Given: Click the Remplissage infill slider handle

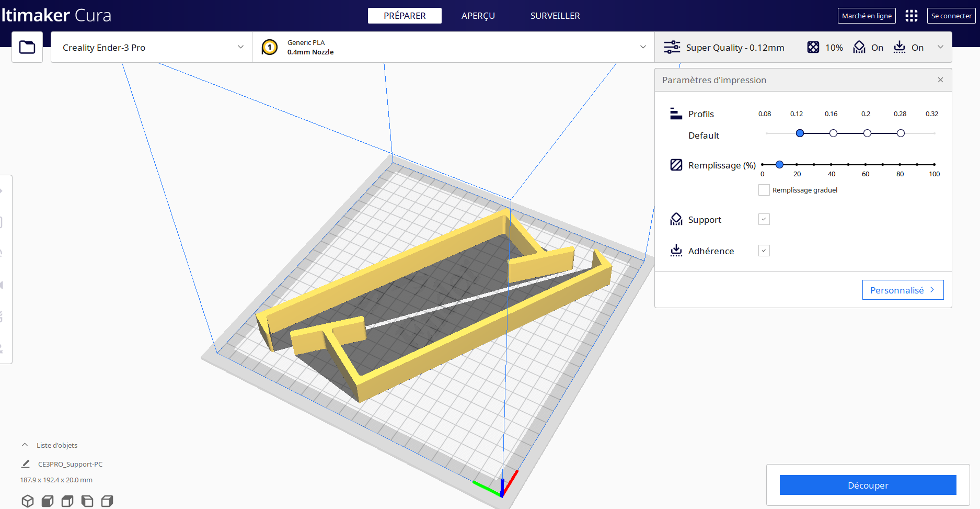Looking at the screenshot, I should (x=779, y=165).
